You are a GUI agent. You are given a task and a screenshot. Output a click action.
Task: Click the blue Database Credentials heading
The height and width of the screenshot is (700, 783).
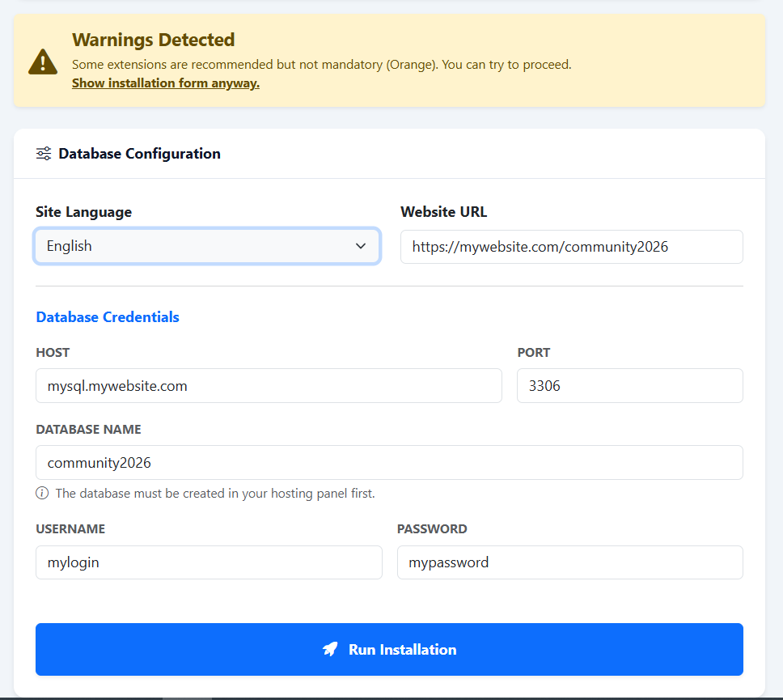[x=108, y=317]
